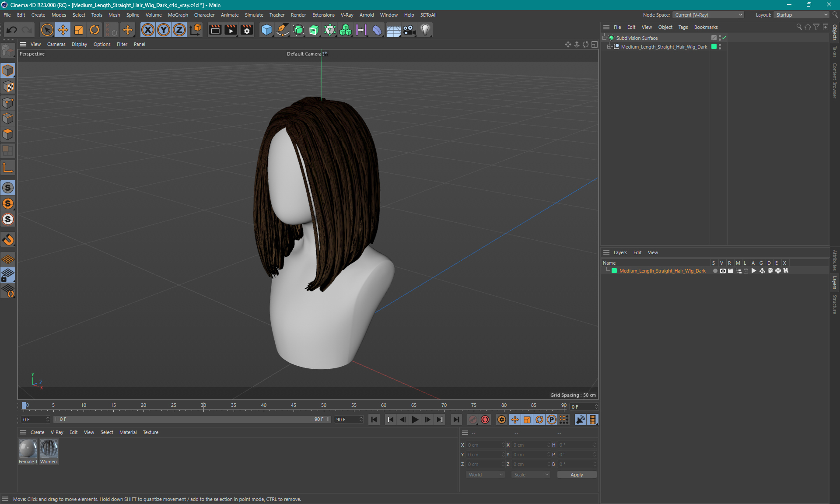Open the Content Browser side tab
The width and height of the screenshot is (840, 504).
click(x=835, y=80)
